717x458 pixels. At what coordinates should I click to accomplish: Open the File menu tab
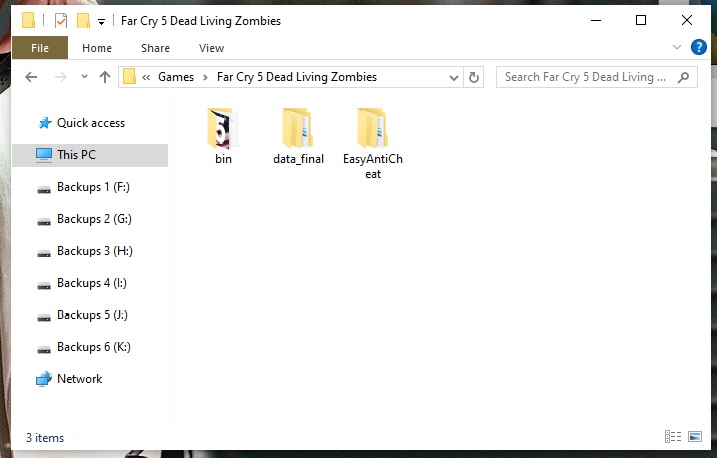click(40, 48)
